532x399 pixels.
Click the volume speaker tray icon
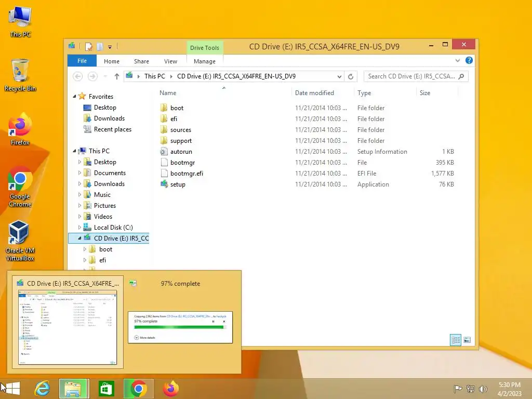point(483,389)
